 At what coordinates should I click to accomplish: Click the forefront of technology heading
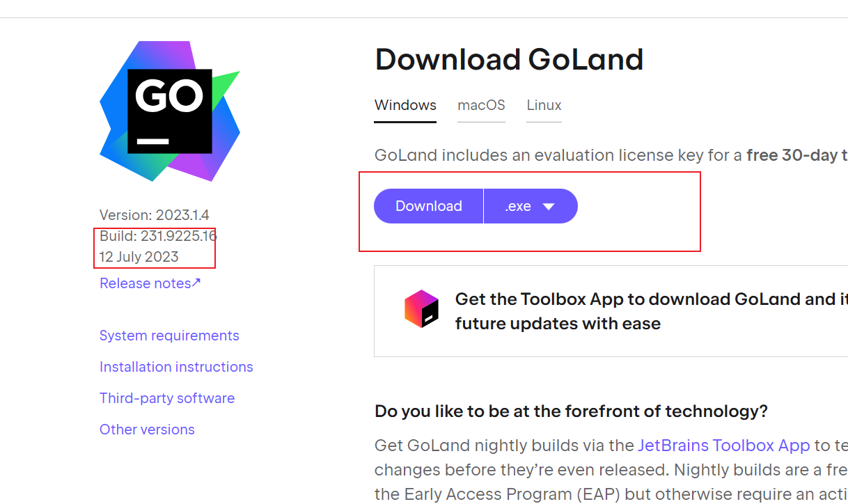click(x=571, y=411)
